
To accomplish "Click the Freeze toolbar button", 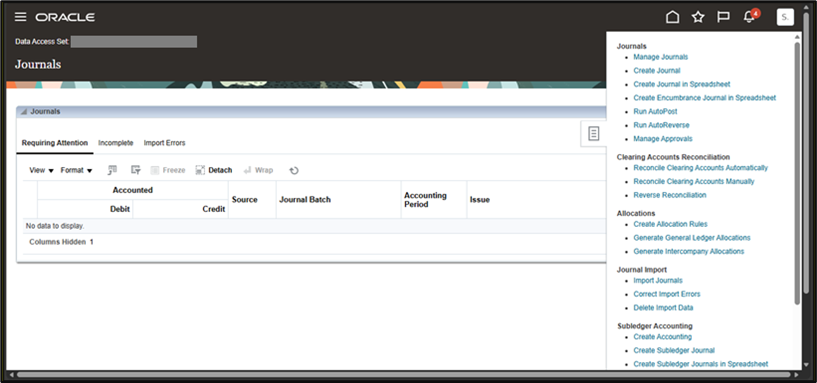I will click(x=168, y=170).
